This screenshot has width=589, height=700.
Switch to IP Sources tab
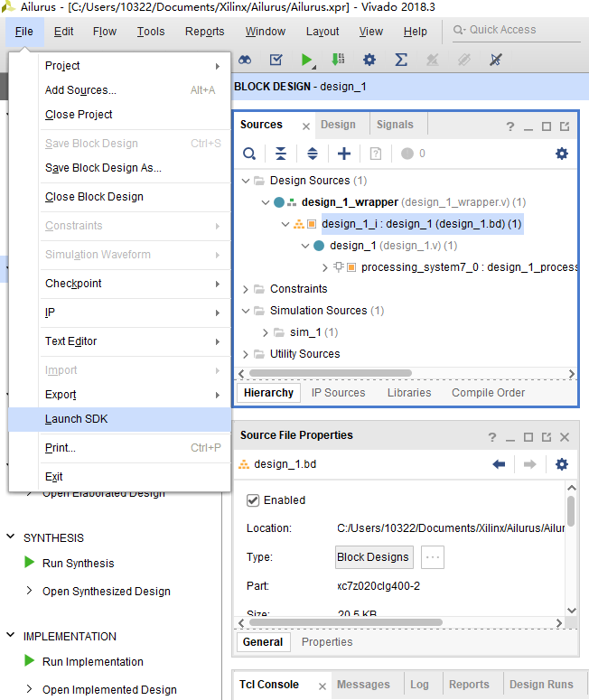pos(338,393)
